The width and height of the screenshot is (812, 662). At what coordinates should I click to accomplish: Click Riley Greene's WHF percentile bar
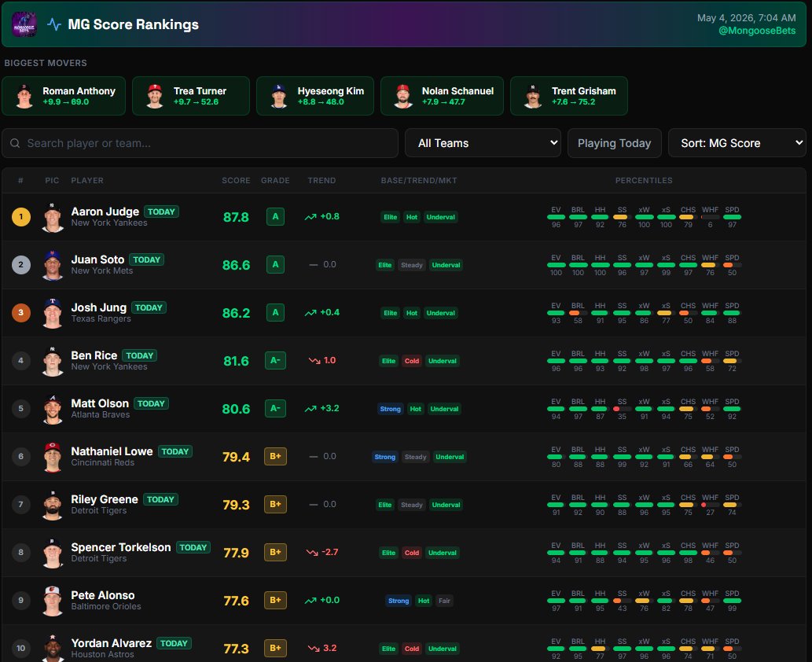(x=710, y=505)
